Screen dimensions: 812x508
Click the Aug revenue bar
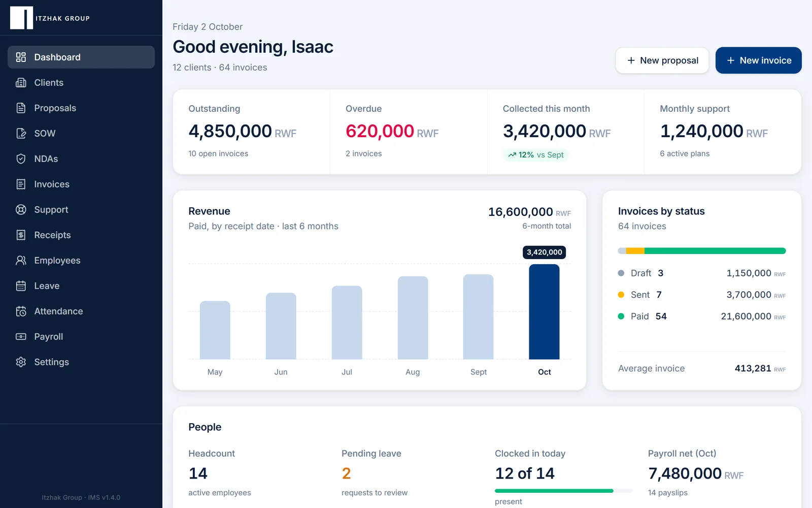click(x=413, y=317)
